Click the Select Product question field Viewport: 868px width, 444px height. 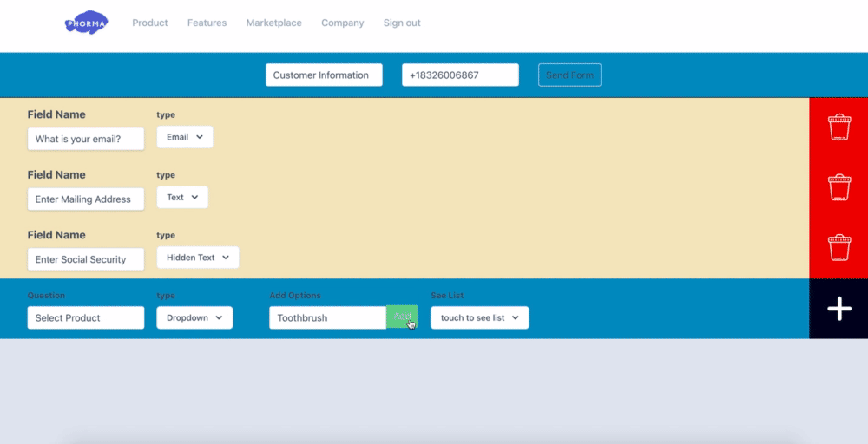(x=86, y=318)
